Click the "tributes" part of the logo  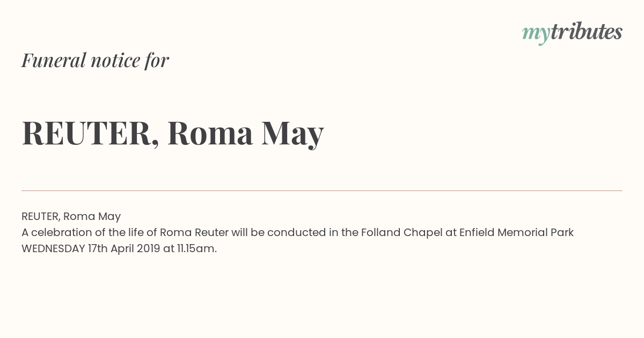coord(586,32)
